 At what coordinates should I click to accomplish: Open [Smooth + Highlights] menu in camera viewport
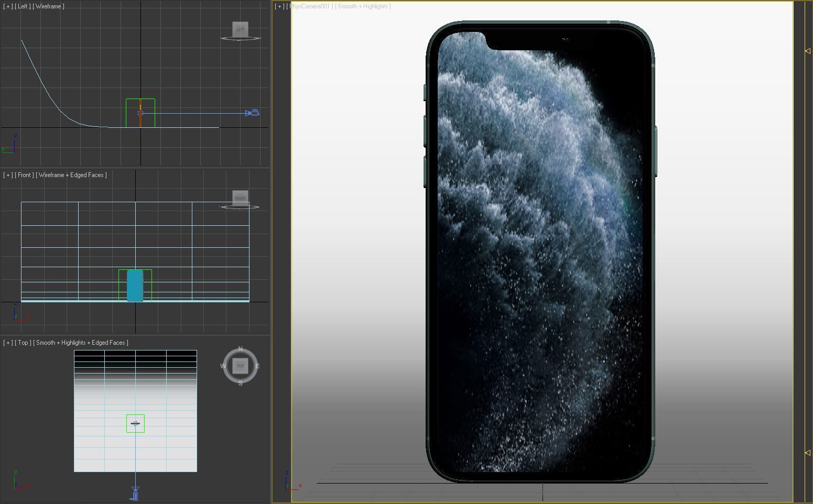(x=363, y=6)
